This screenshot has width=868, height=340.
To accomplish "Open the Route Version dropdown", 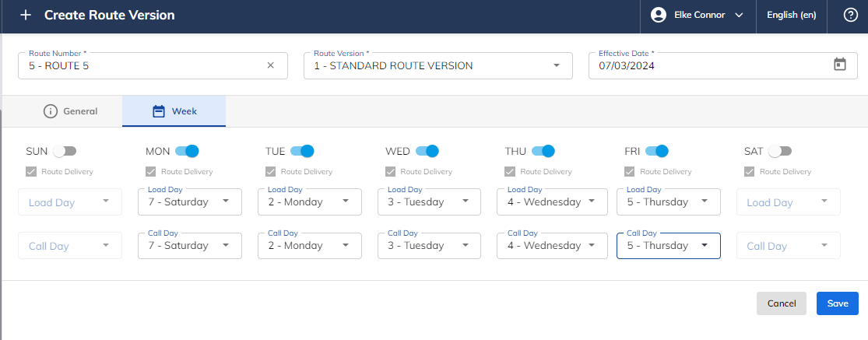I will coord(438,66).
